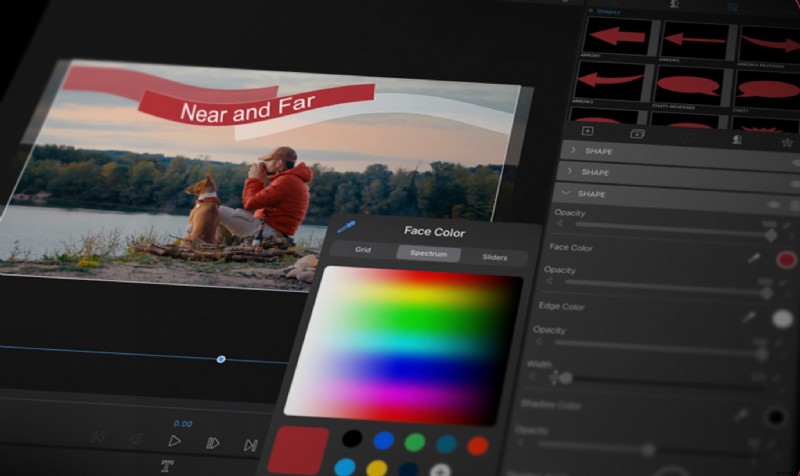Click the Shadow Color eyedropper icon

tap(741, 415)
